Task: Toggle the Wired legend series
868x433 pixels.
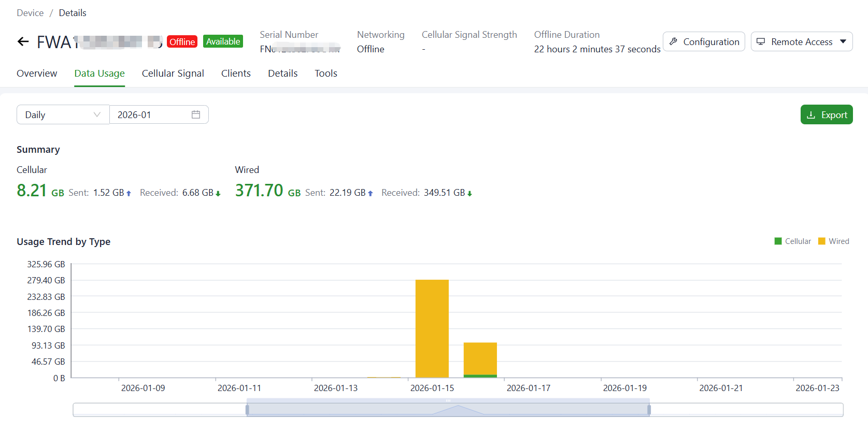Action: (833, 241)
